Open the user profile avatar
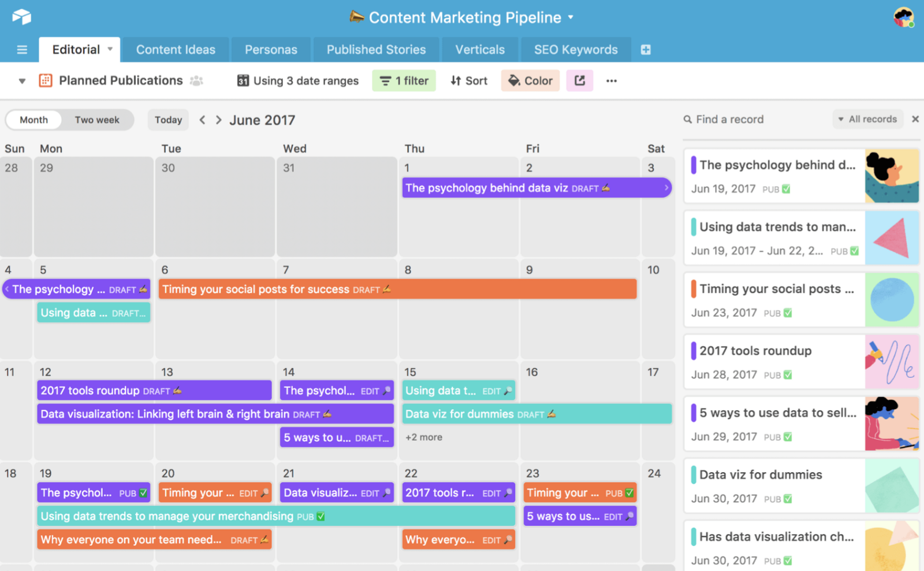 pos(903,17)
